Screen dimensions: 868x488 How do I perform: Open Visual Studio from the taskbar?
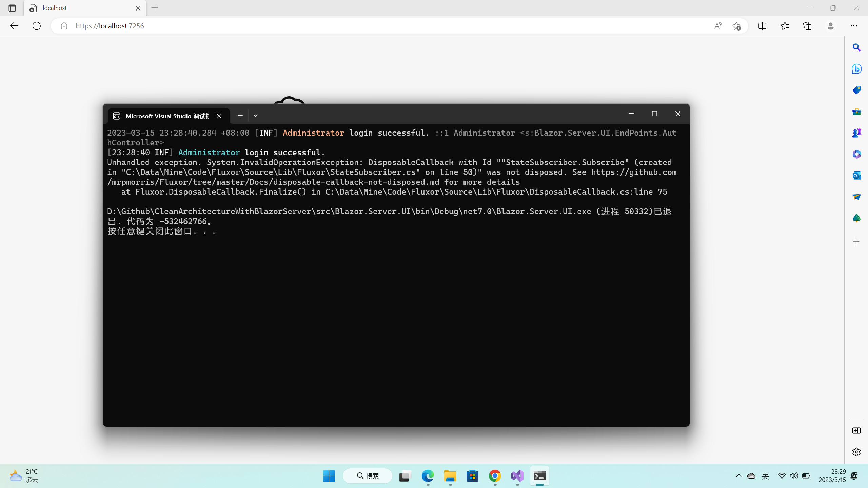517,476
